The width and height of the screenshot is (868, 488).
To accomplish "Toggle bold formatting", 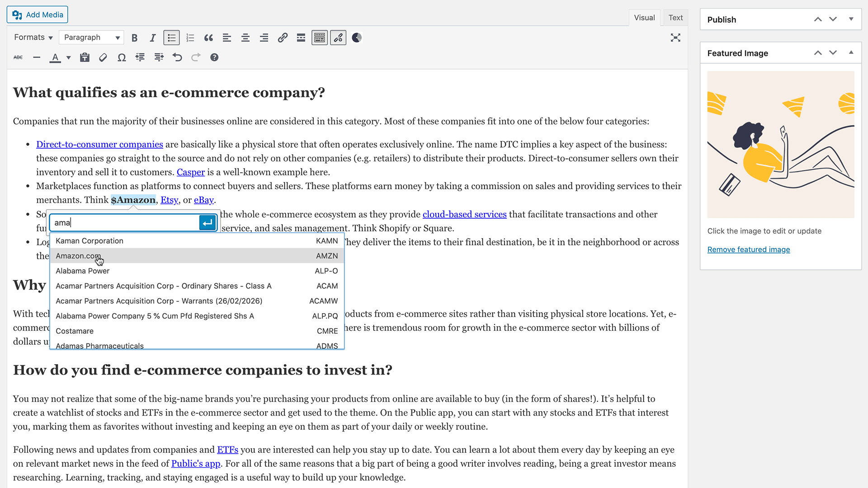I will pyautogui.click(x=134, y=38).
